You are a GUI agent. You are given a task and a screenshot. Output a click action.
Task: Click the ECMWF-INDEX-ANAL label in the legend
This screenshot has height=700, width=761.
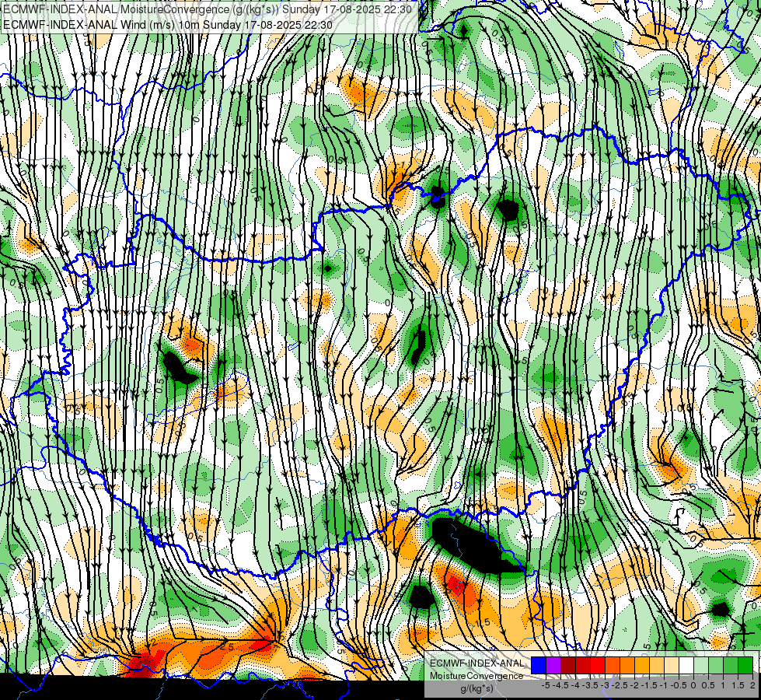click(477, 663)
